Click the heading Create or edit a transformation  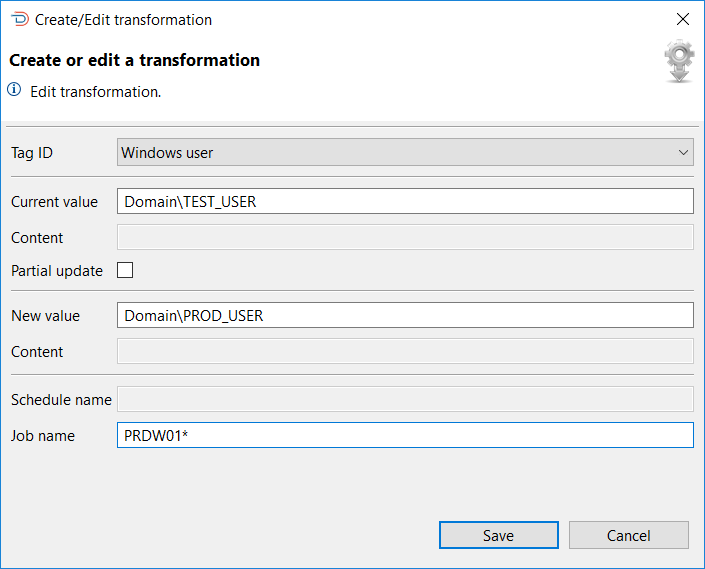pos(134,60)
